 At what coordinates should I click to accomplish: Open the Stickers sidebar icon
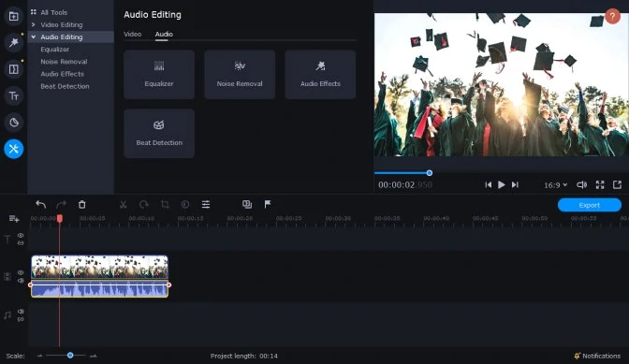(x=14, y=123)
